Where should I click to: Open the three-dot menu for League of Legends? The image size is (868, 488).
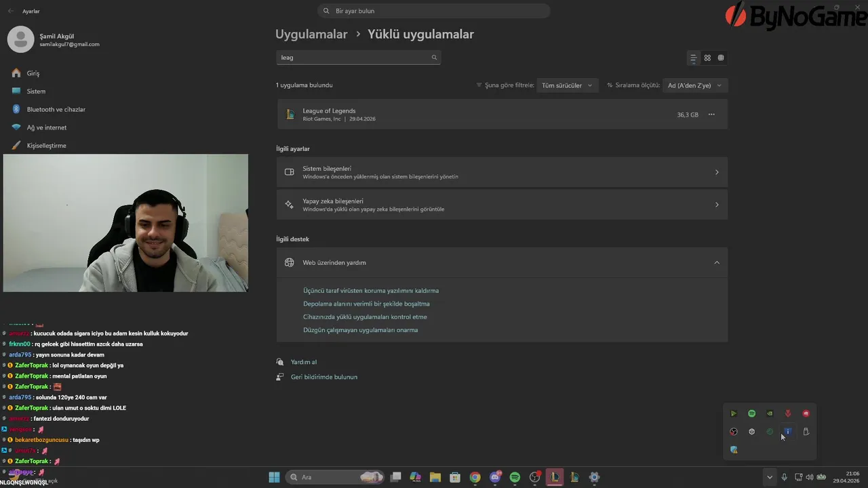[x=711, y=115]
